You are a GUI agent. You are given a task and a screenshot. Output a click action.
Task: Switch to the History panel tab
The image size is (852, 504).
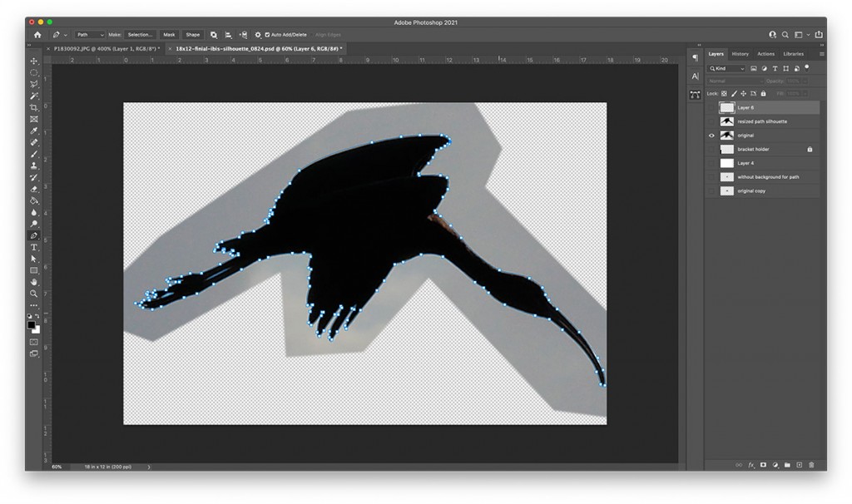[739, 53]
